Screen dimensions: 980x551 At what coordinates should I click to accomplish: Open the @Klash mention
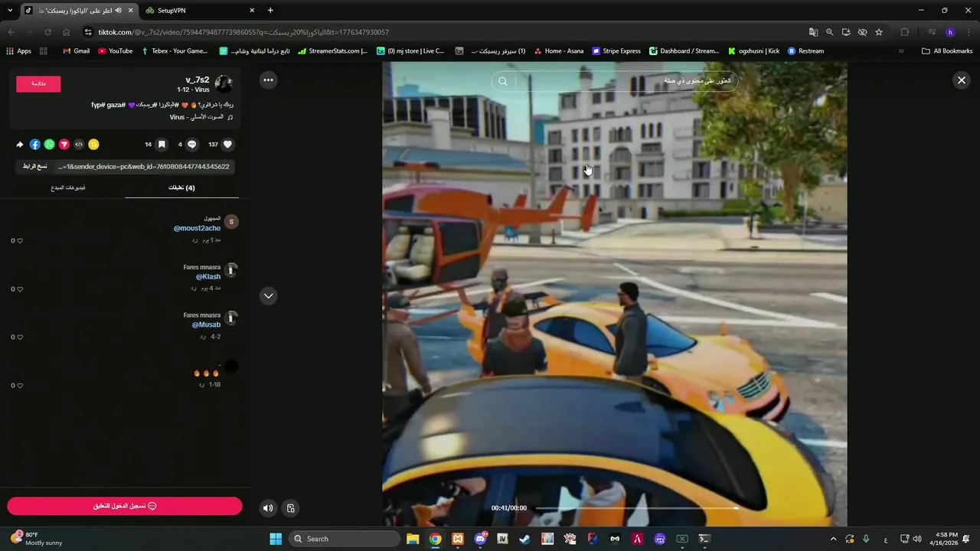(x=207, y=276)
